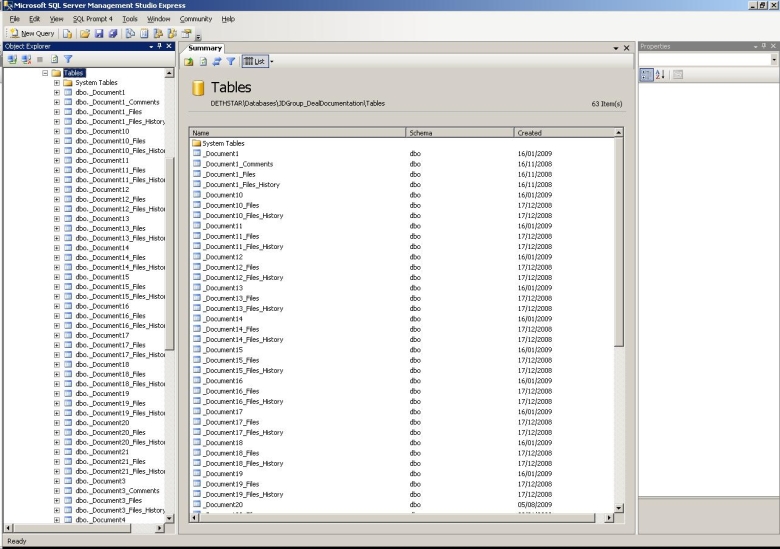Click the Database Engine Query icon
This screenshot has width=780, height=549.
coord(67,33)
